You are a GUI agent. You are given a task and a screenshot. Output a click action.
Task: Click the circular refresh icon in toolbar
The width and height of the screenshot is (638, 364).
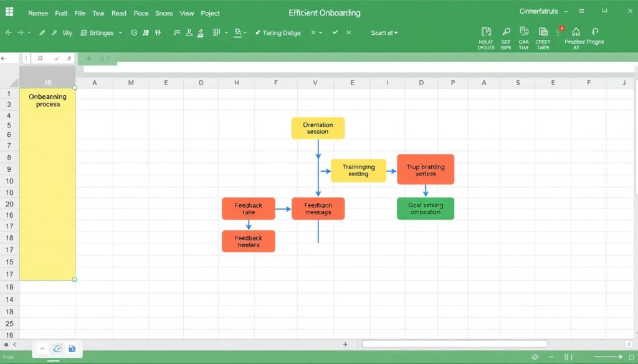(135, 32)
